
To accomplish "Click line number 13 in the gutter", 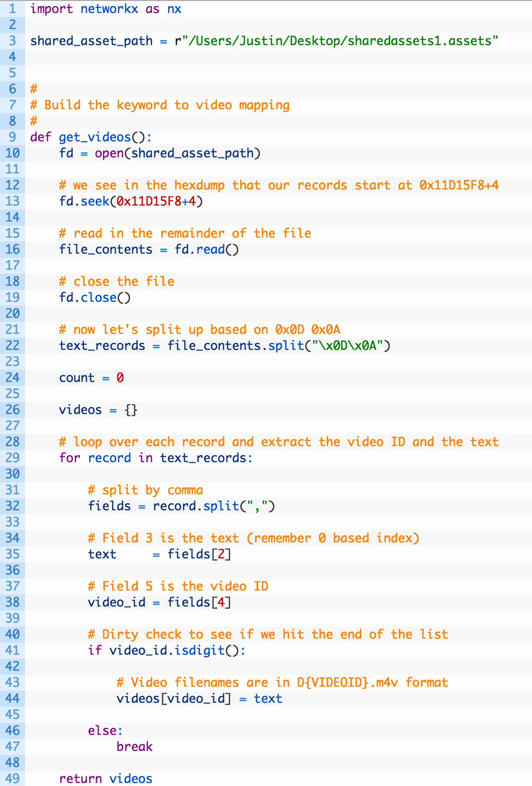I will point(12,202).
